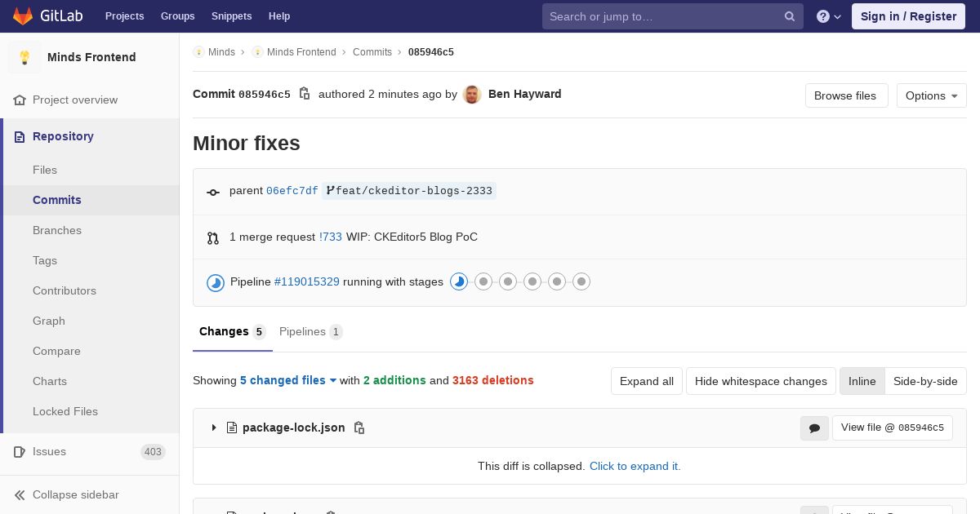Screen dimensions: 980x514
Task: Click Sign in / Register button
Action: click(908, 16)
